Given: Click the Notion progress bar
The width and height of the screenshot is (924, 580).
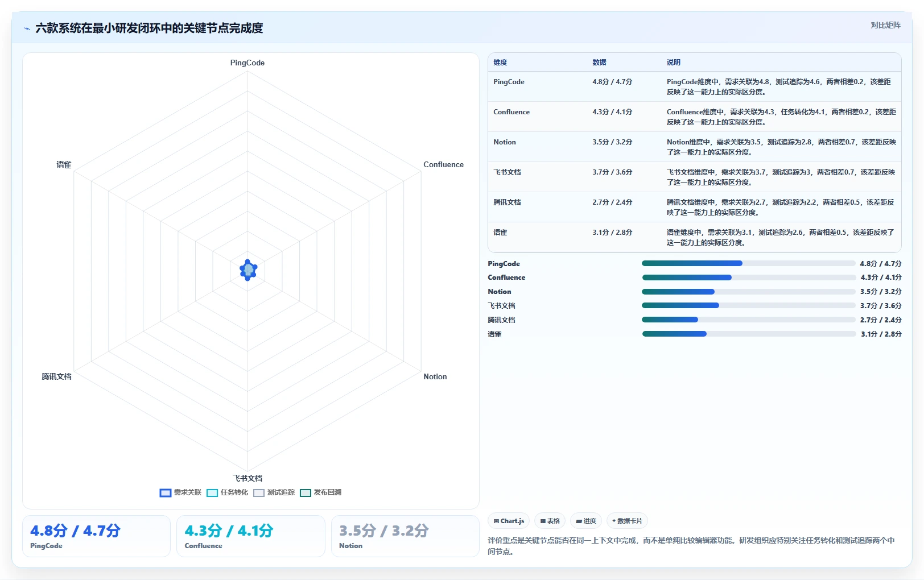Looking at the screenshot, I should pos(748,292).
